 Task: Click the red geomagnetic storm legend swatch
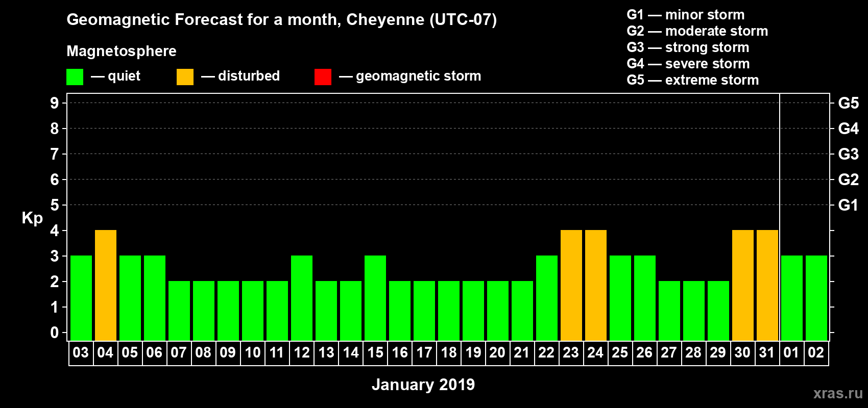coord(323,77)
